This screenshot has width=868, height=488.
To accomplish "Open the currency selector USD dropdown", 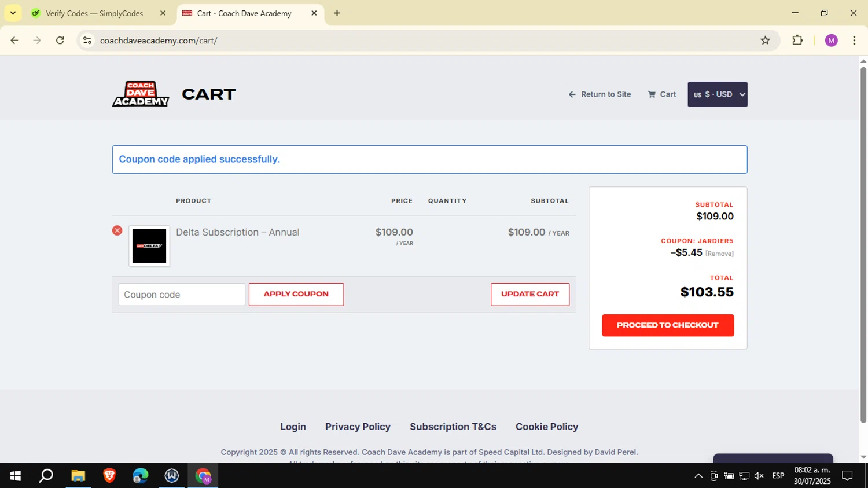I will coord(718,94).
